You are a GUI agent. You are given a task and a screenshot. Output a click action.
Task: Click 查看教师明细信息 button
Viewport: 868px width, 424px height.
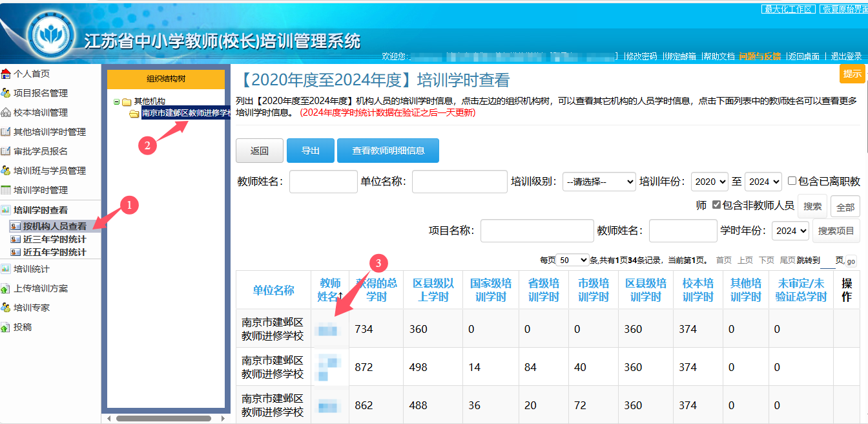tap(388, 151)
